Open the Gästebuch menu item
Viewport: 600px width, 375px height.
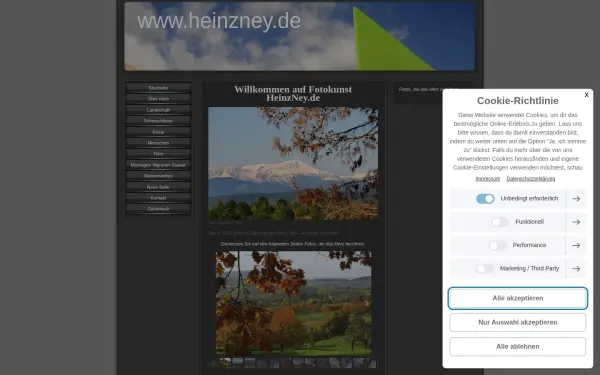coord(158,209)
